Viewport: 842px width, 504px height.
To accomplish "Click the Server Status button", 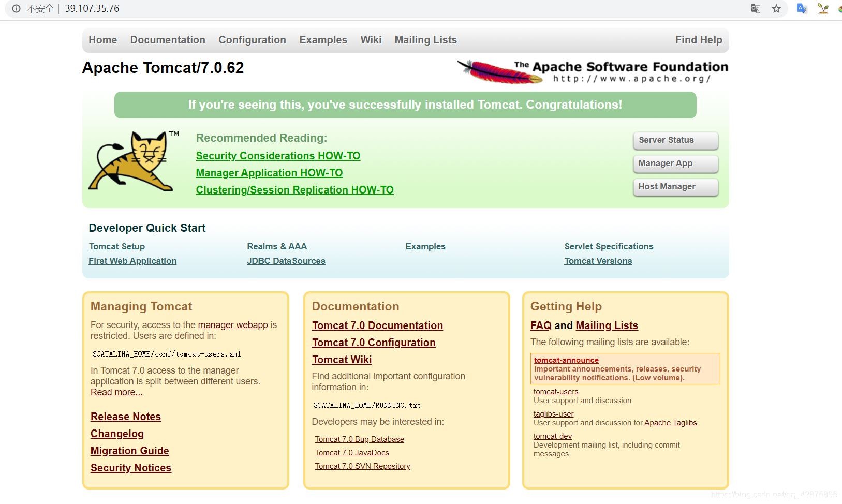I will pyautogui.click(x=675, y=140).
